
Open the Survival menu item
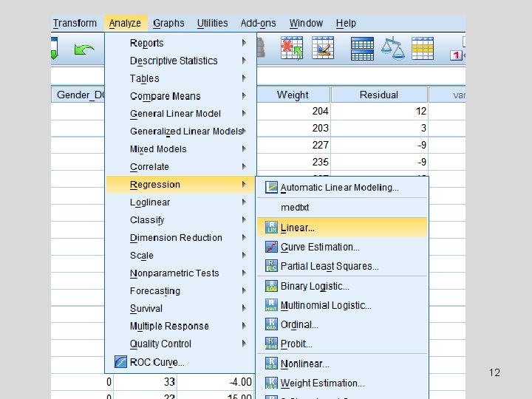[180, 308]
